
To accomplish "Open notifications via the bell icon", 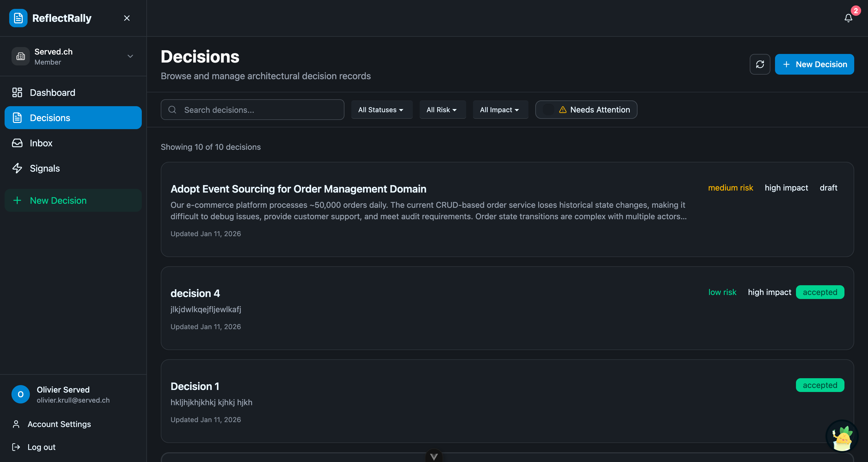I will click(848, 18).
